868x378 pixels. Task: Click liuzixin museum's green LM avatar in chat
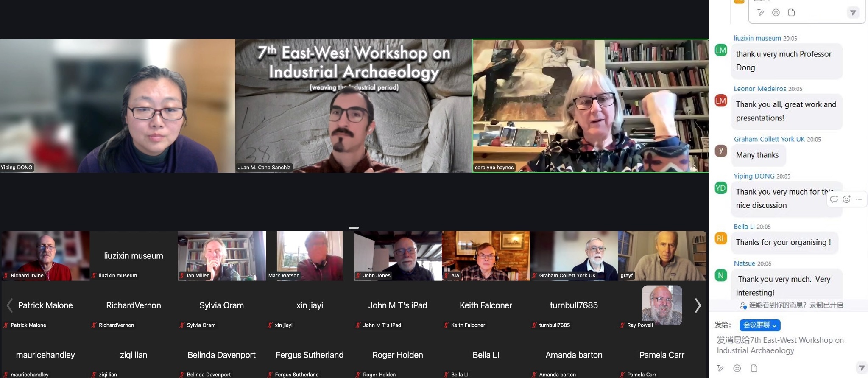click(x=721, y=50)
